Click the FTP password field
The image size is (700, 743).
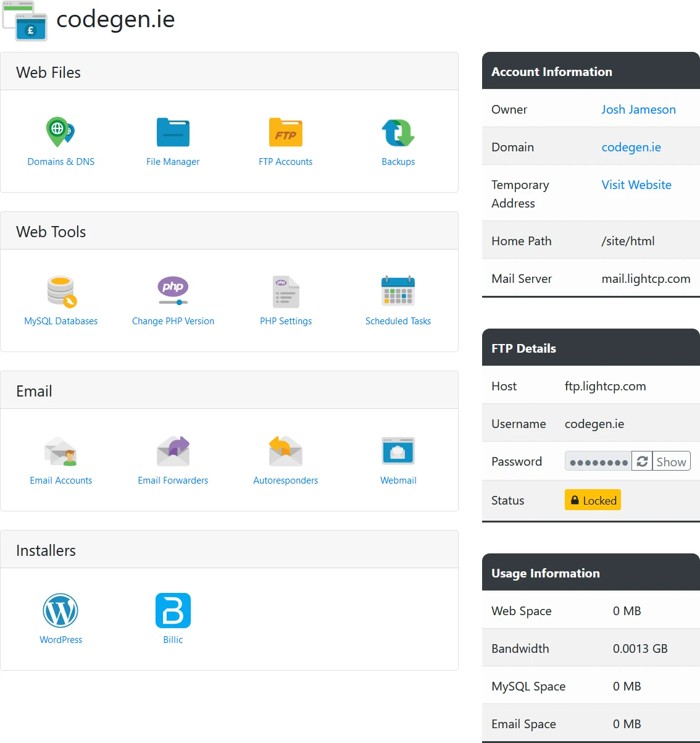[x=598, y=461]
